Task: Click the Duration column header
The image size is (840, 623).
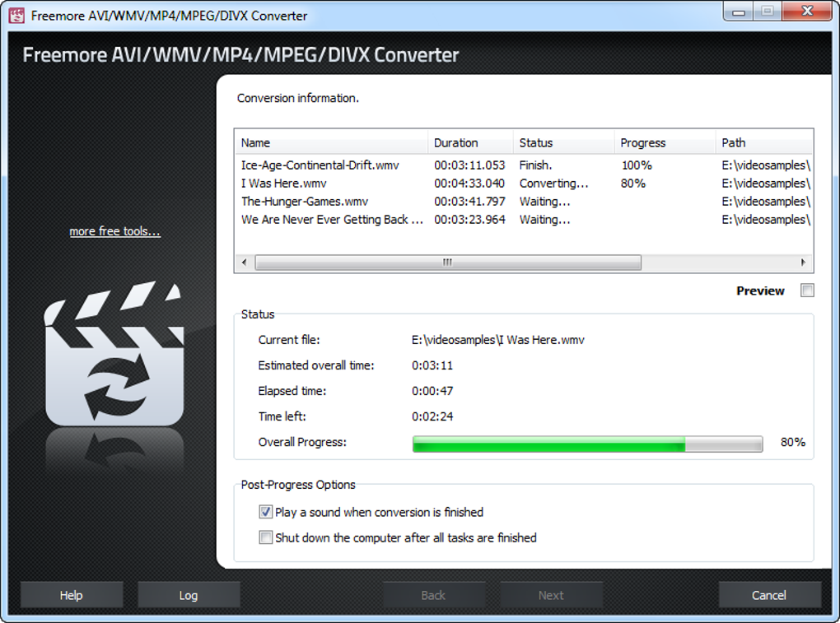Action: click(x=470, y=143)
